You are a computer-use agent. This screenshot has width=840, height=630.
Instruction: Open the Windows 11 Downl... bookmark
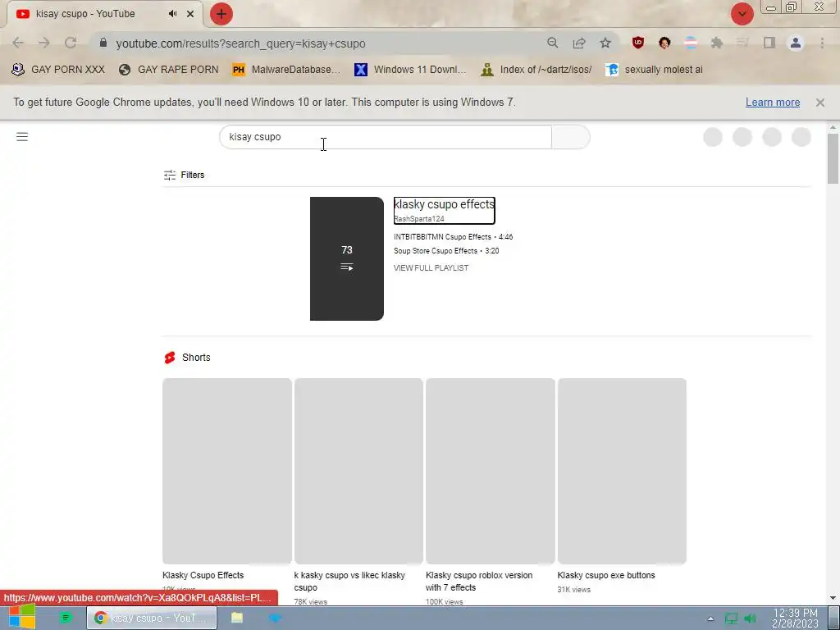point(410,70)
